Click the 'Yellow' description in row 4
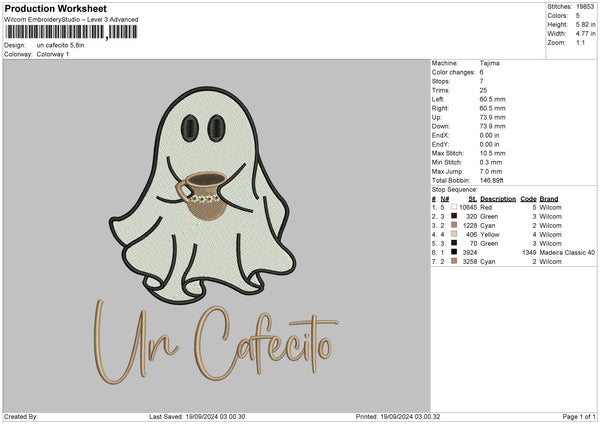This screenshot has height=424, width=600. point(490,235)
